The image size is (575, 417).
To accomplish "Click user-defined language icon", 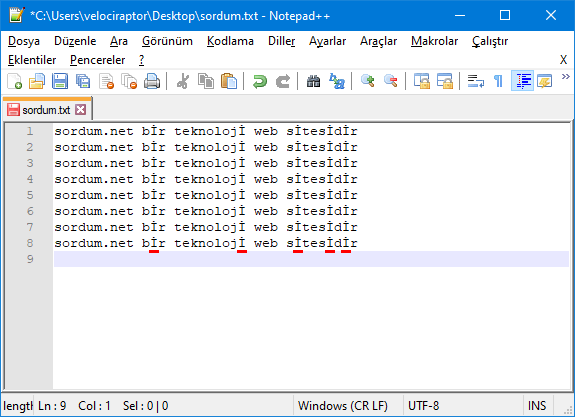I will click(x=545, y=81).
